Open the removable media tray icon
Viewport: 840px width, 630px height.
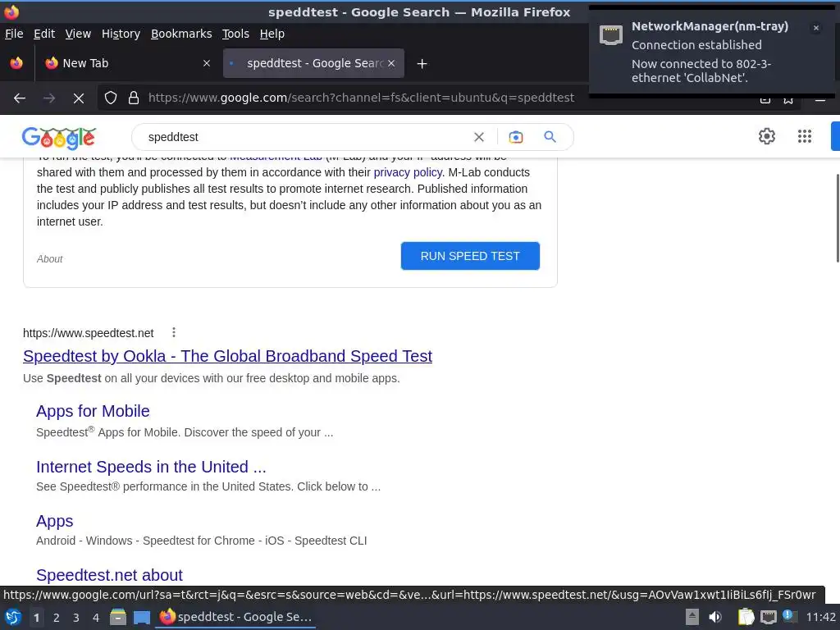point(692,617)
